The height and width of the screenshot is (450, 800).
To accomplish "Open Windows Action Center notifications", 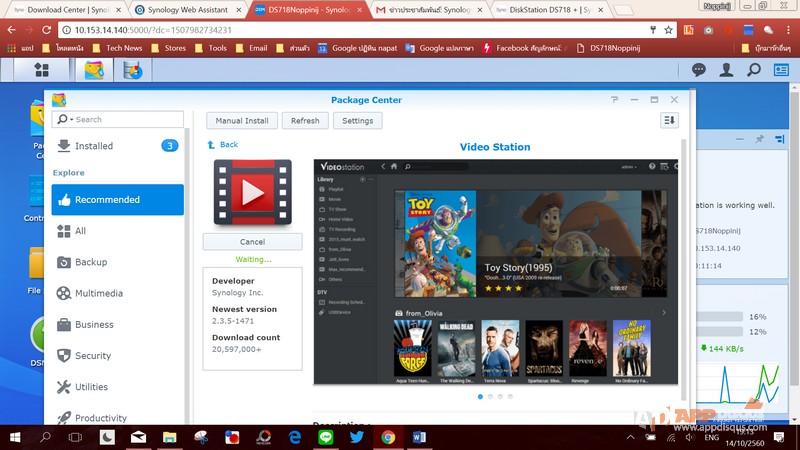I will click(779, 437).
